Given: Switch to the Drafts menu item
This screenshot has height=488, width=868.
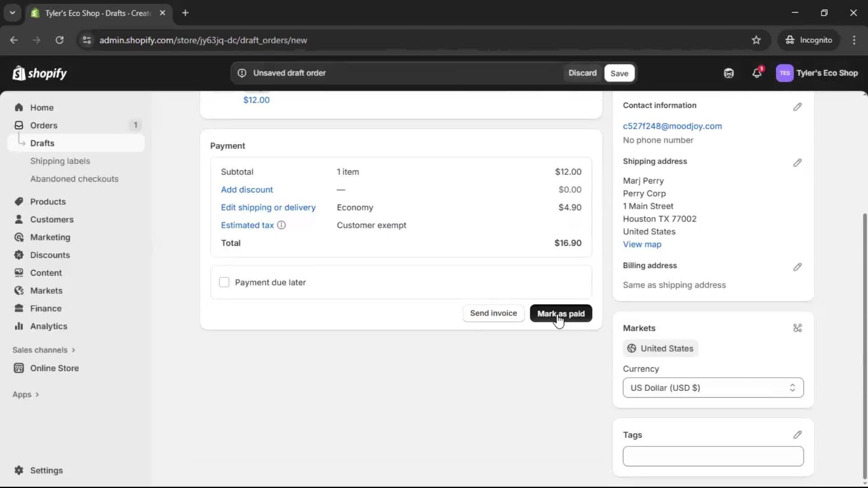Looking at the screenshot, I should point(43,143).
